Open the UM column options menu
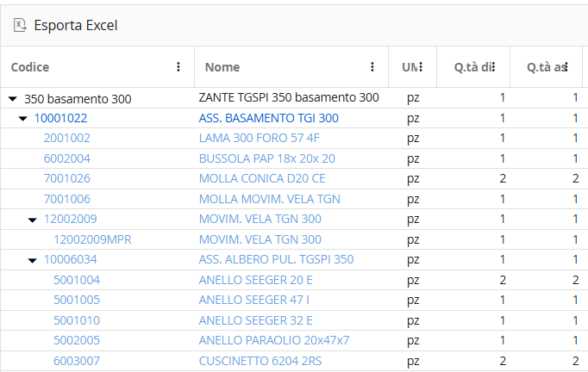 click(421, 67)
